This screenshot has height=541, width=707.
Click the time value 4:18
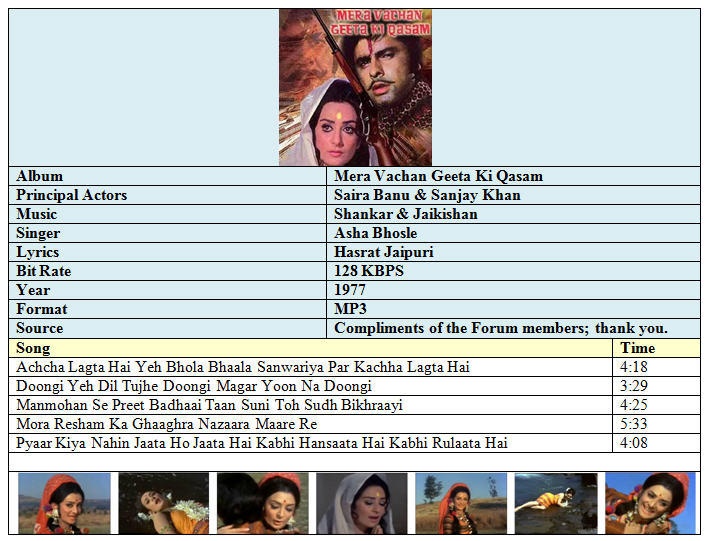click(634, 367)
